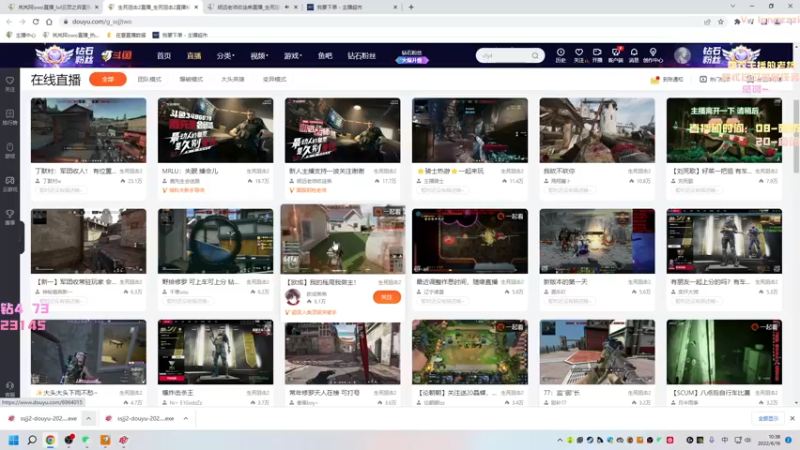This screenshot has height=450, width=800.
Task: Go to 直播 in navigation bar
Action: pos(194,56)
